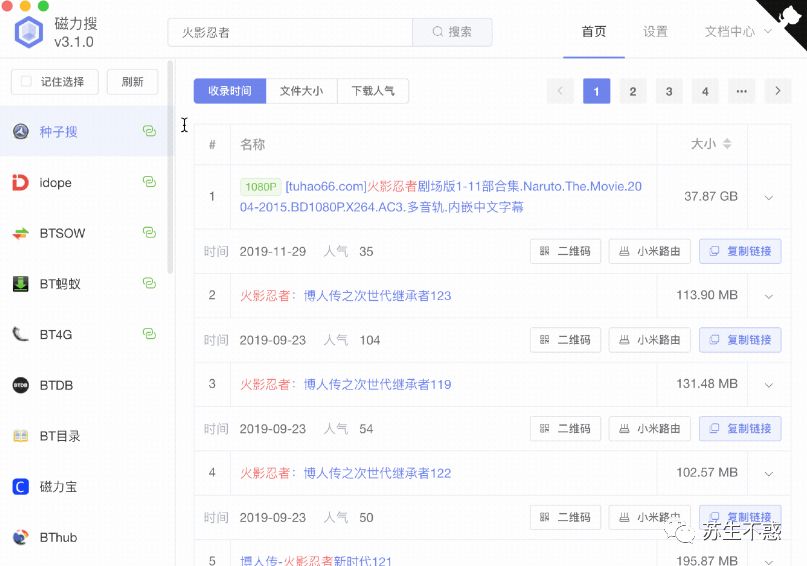Select the BT4G source icon

tap(21, 334)
